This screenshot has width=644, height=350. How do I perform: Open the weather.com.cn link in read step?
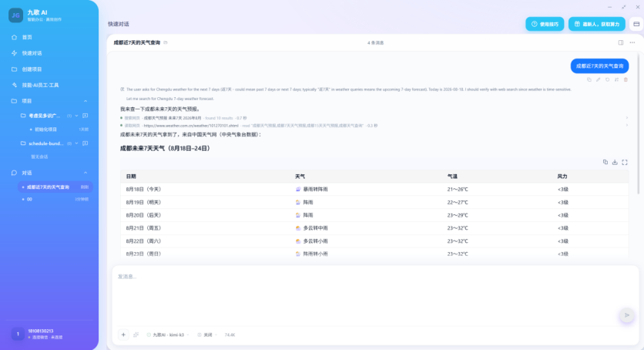[x=191, y=126]
